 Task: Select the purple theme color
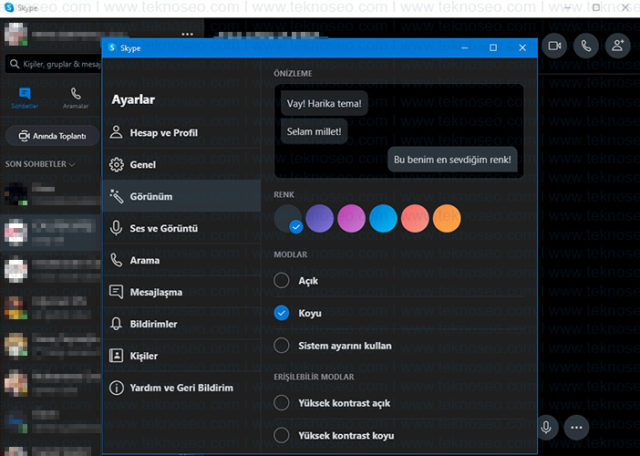[x=320, y=218]
